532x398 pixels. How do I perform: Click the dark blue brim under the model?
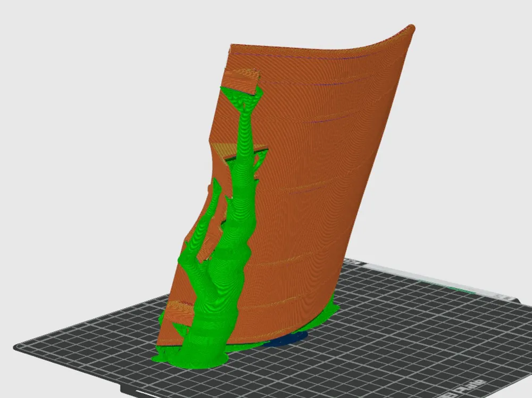click(288, 338)
